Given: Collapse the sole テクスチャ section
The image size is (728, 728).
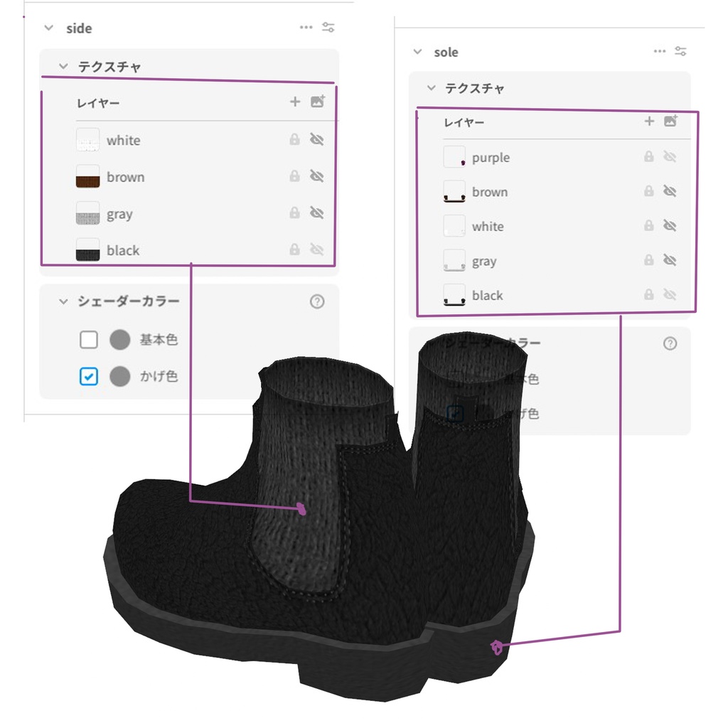Looking at the screenshot, I should [432, 87].
